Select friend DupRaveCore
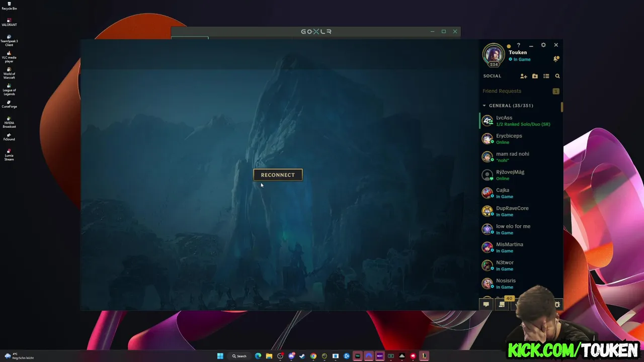 coord(521,211)
